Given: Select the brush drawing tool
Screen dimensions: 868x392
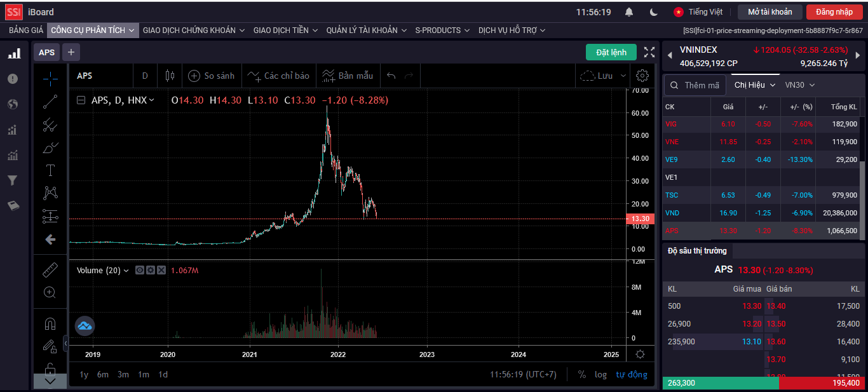Looking at the screenshot, I should click(x=50, y=147).
